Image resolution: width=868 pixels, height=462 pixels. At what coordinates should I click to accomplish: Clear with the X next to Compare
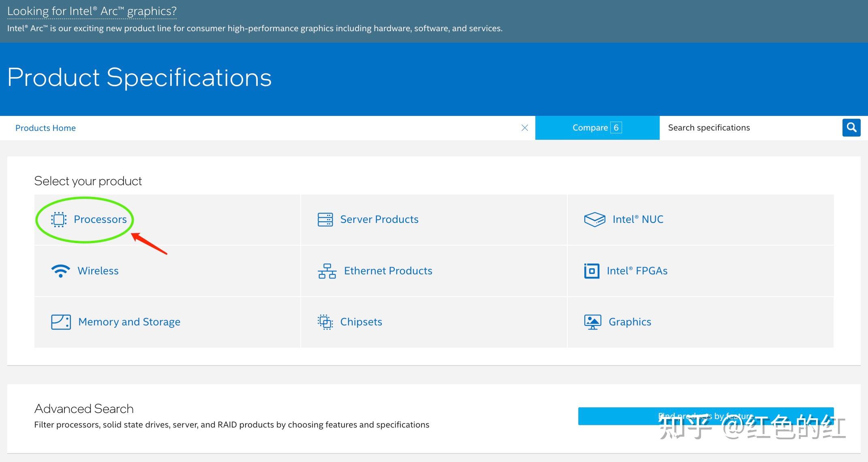(x=524, y=128)
